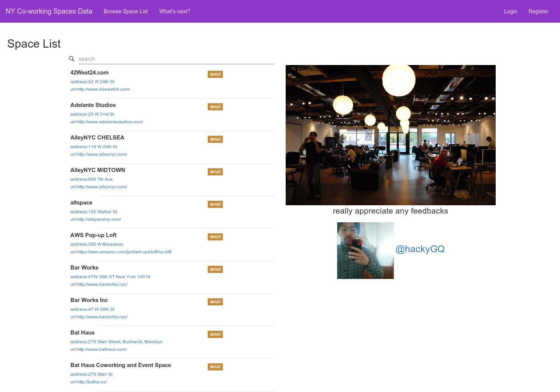Click the Login link
The height and width of the screenshot is (392, 560).
point(510,11)
